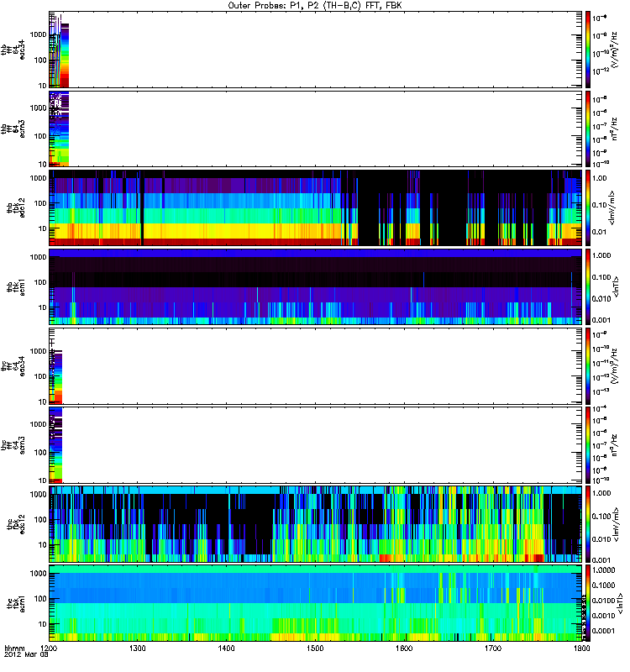Screen dimensions: 630x672
Task: Click the color bar of the thc fbk scm1 panel
Action: point(588,603)
